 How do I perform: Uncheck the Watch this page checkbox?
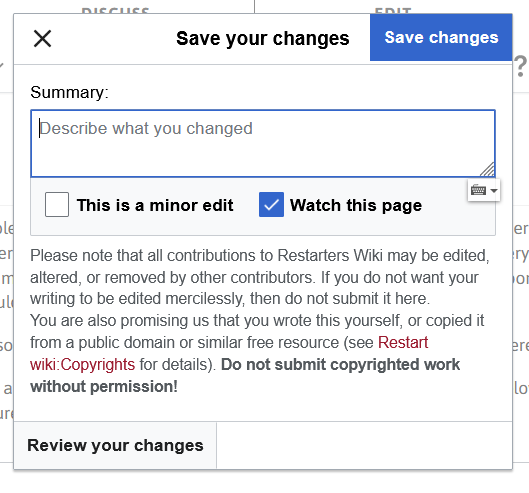[x=271, y=204]
